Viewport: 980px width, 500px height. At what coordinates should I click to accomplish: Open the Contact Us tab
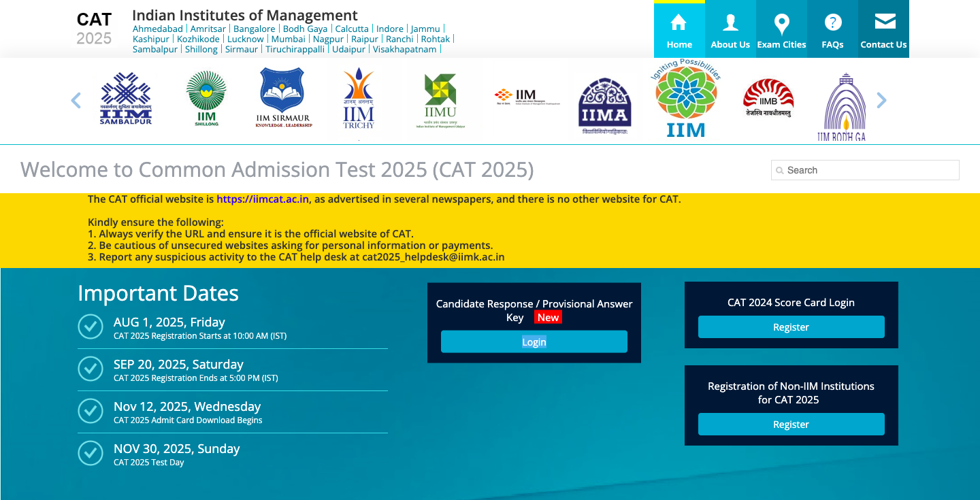point(883,31)
